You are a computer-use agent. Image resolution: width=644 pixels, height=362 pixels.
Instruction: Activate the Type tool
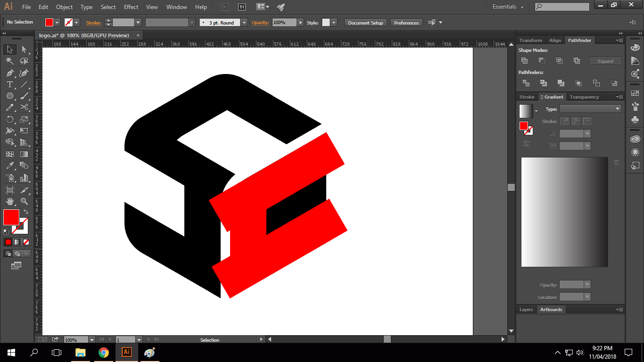coord(9,85)
